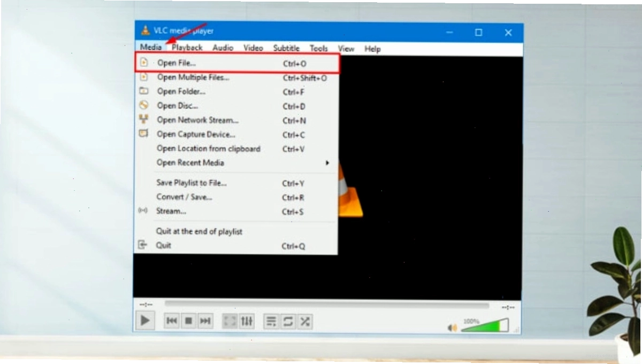Select Convert / Save... entry
This screenshot has height=364, width=642.
(x=237, y=197)
